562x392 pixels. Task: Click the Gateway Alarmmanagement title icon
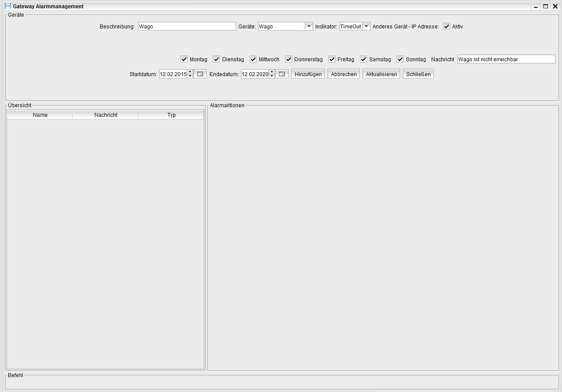[x=7, y=7]
